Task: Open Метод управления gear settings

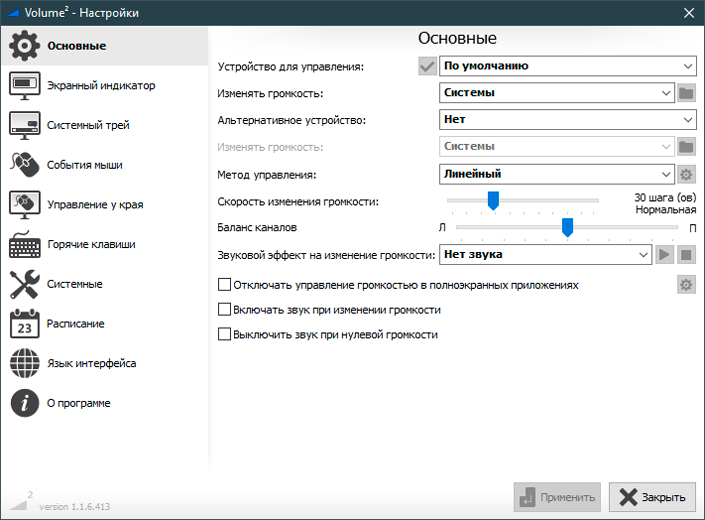Action: [x=686, y=174]
